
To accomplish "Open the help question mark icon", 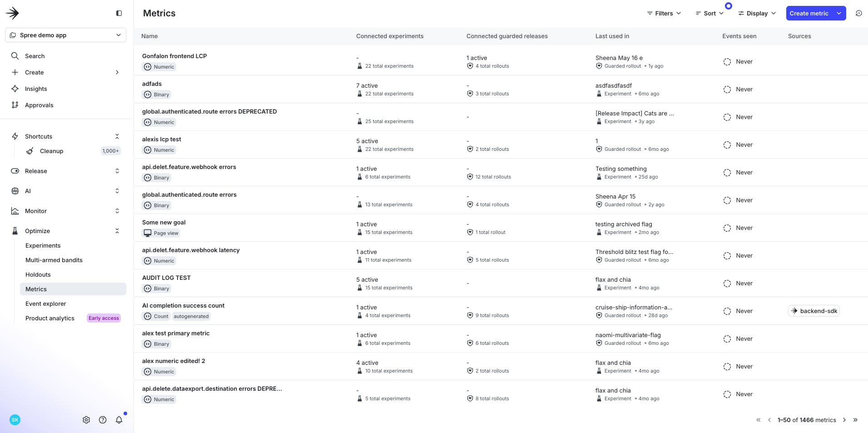I will pyautogui.click(x=103, y=420).
